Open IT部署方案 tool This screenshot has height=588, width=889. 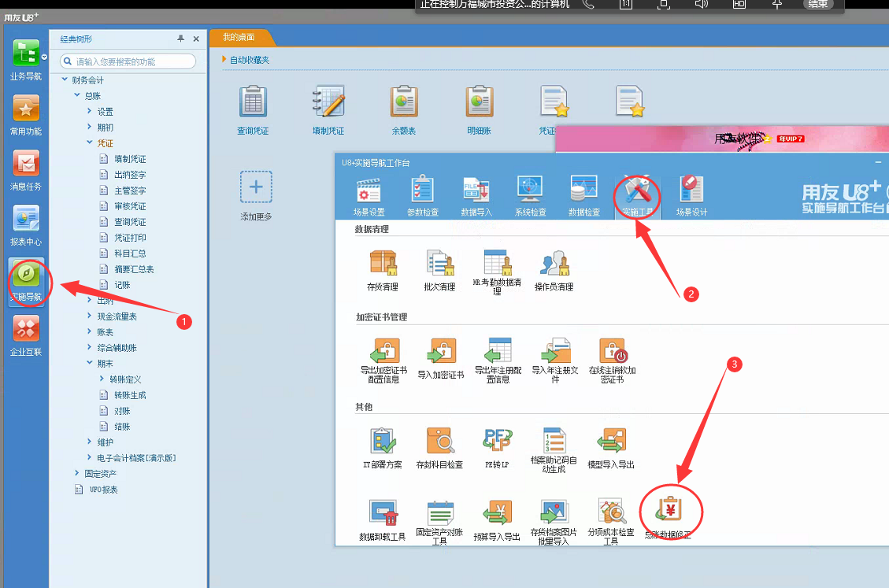coord(383,448)
